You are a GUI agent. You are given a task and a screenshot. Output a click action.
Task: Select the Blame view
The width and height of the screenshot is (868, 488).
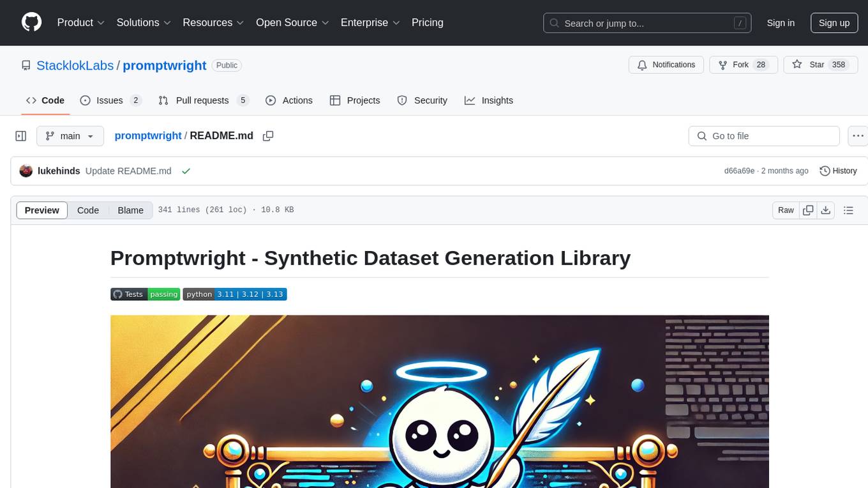130,210
